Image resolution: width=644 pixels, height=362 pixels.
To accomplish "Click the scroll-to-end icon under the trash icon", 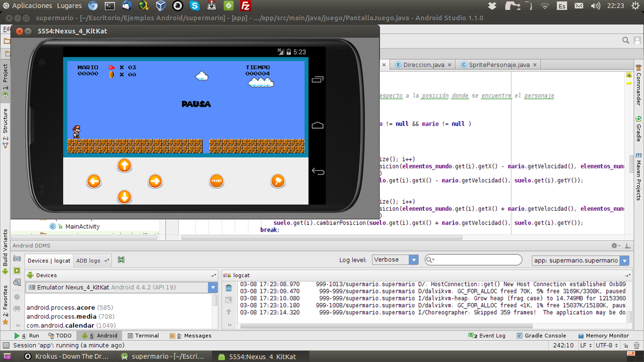I will 229,300.
